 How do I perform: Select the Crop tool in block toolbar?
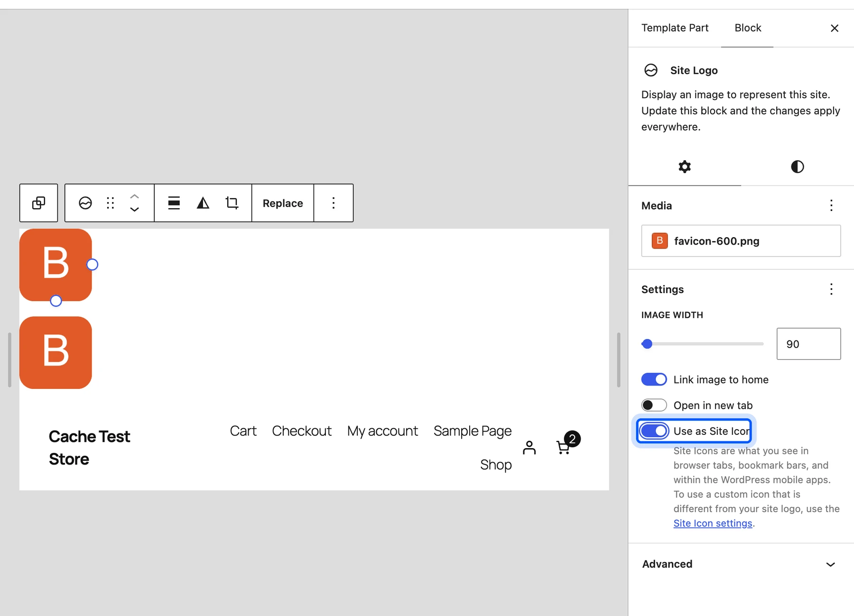(232, 203)
